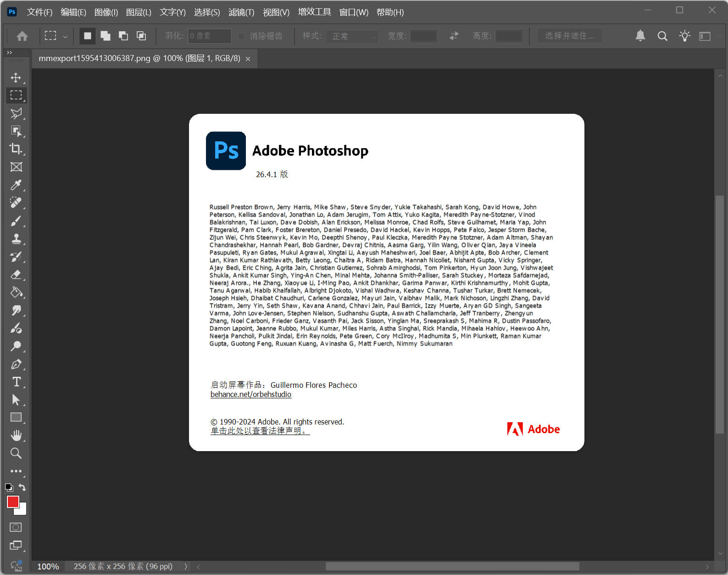Click the 选择并遮住... button

click(570, 36)
